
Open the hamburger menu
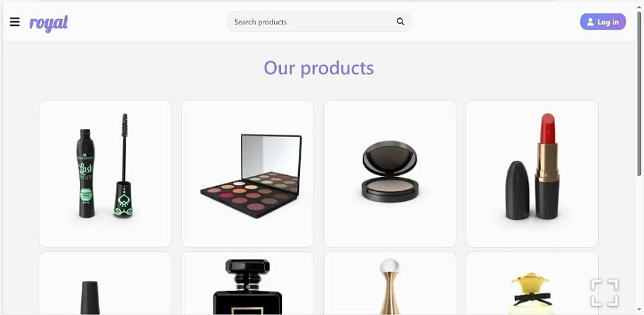pyautogui.click(x=15, y=22)
